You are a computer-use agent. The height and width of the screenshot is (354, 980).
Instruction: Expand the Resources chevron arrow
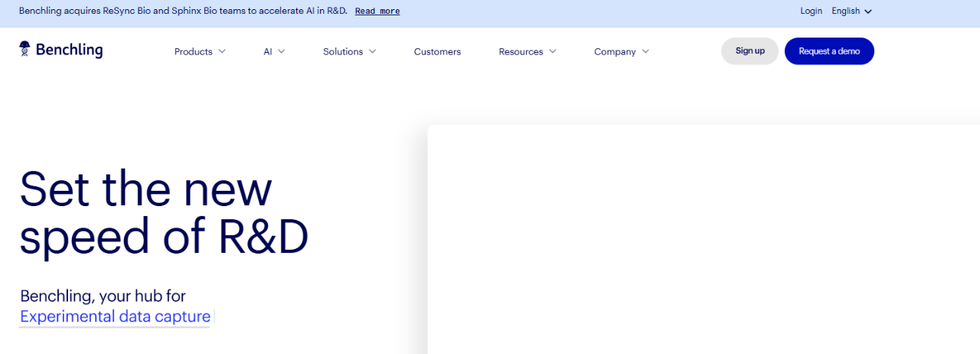coord(552,51)
